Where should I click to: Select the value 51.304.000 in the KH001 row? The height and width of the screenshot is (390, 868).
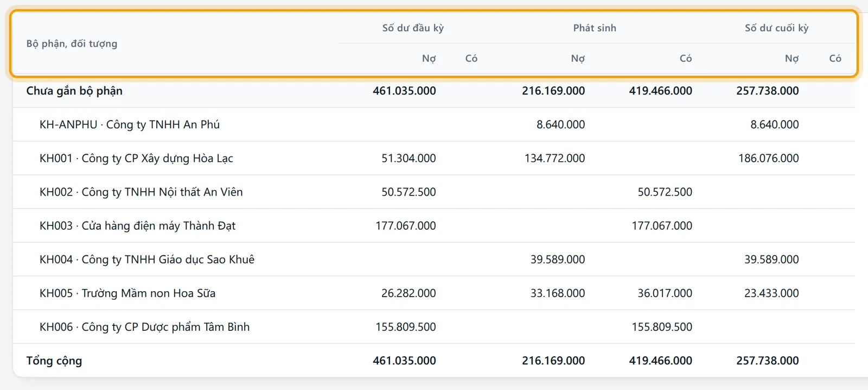[409, 158]
